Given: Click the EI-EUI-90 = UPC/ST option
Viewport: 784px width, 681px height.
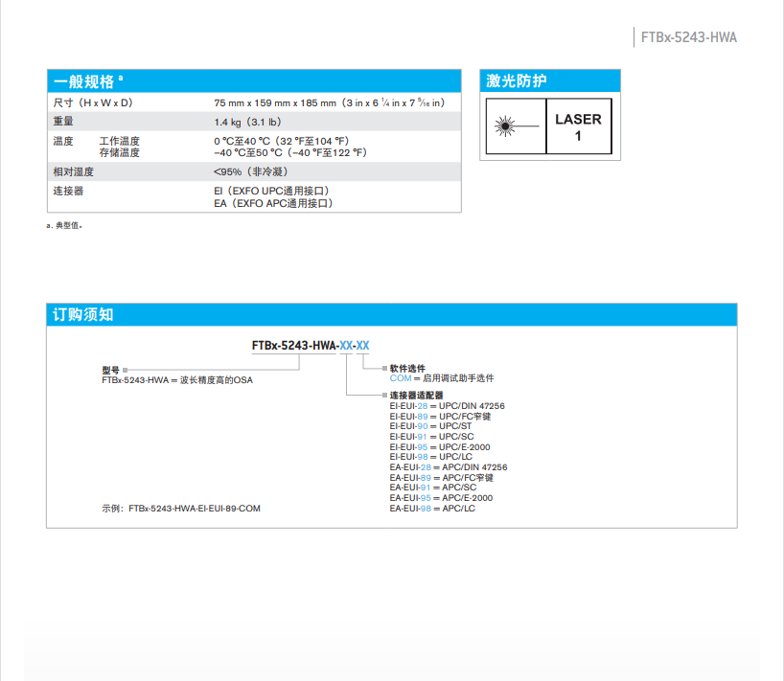Looking at the screenshot, I should click(x=430, y=426).
